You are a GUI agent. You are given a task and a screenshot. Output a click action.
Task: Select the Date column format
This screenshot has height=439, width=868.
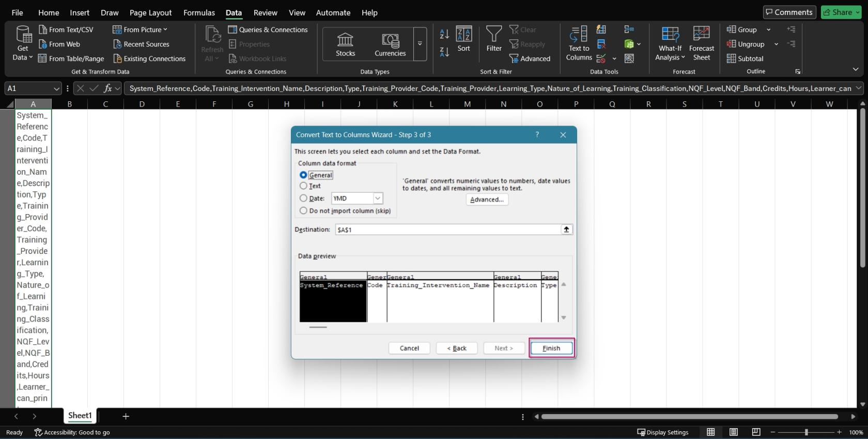click(x=312, y=198)
